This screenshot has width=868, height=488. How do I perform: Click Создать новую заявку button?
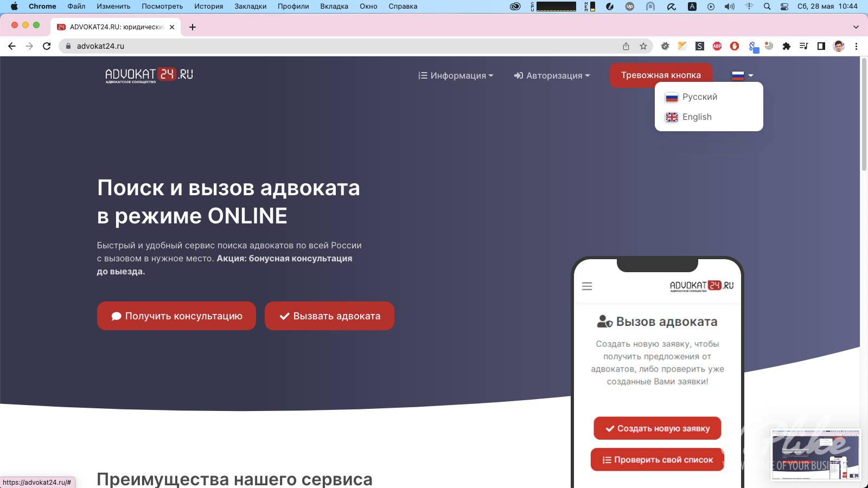click(x=658, y=428)
